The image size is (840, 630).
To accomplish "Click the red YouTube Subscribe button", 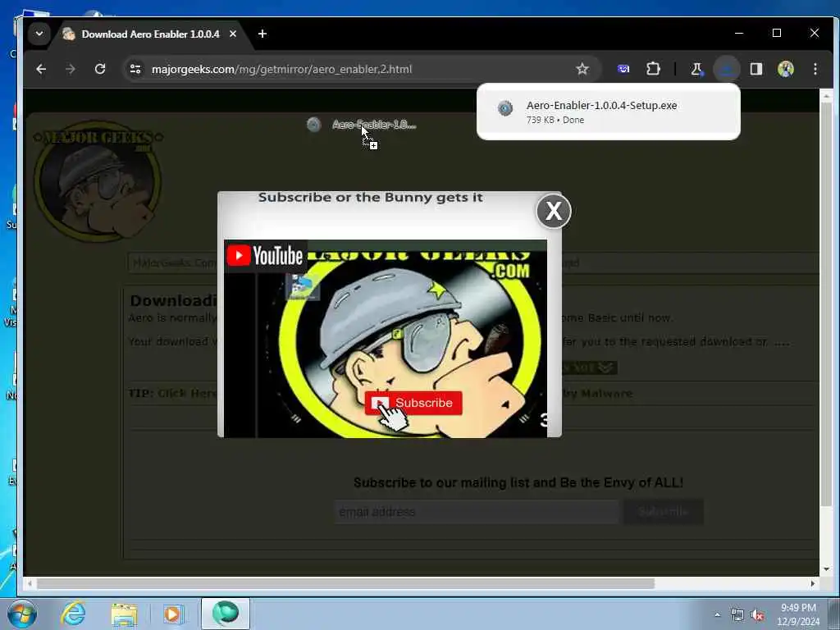I will pos(413,403).
